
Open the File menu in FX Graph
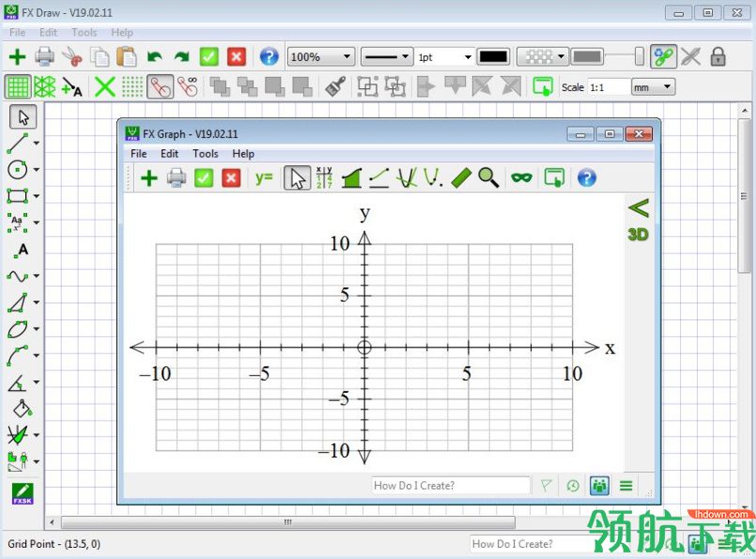tap(138, 154)
